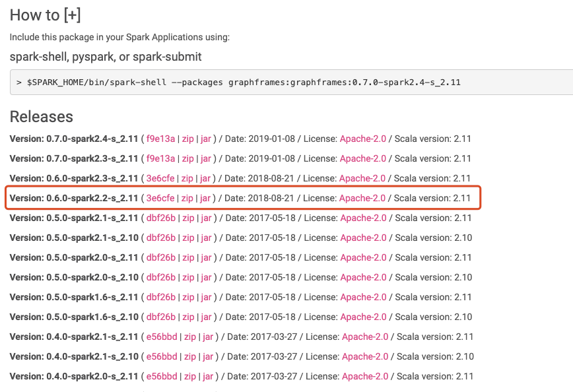Download jar for version 0.7.0-spark2.3-s_2.11
Viewport: 573px width, 392px height.
point(206,158)
